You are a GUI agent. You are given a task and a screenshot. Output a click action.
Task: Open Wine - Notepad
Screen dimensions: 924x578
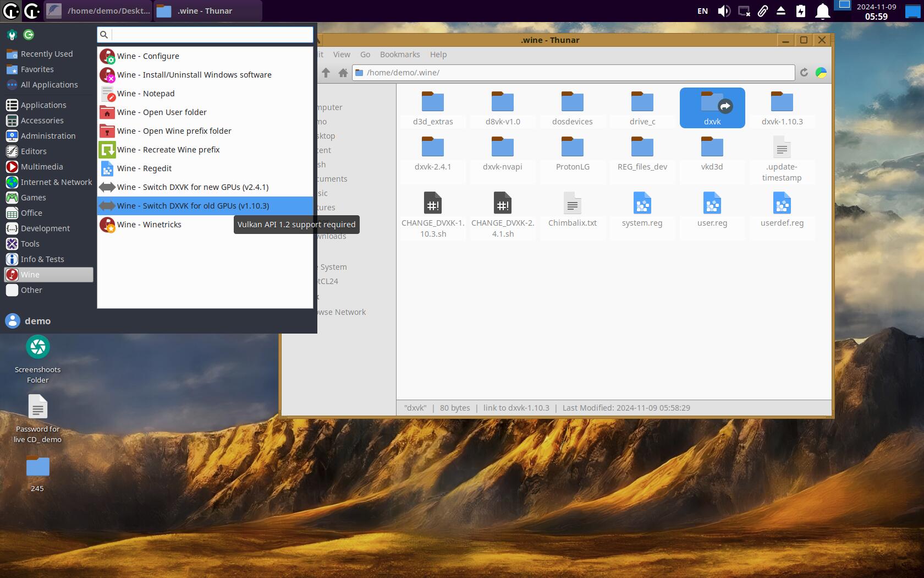click(146, 94)
